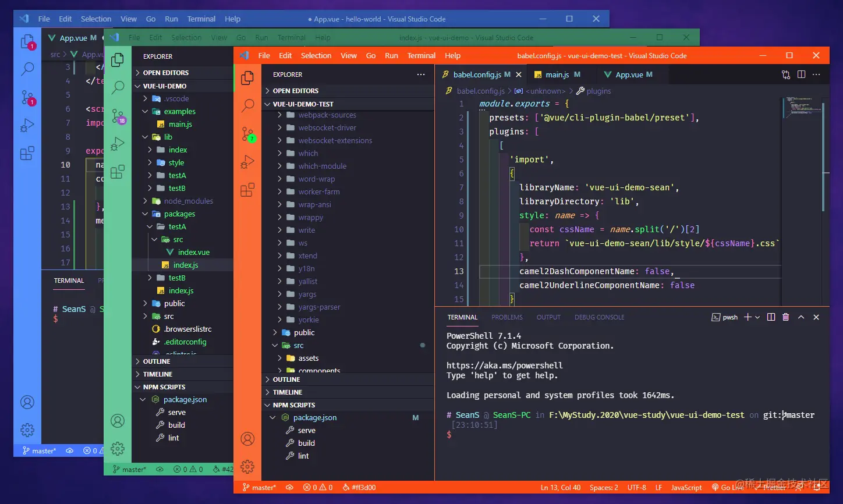Open Terminal menu in the orange window

tap(421, 56)
